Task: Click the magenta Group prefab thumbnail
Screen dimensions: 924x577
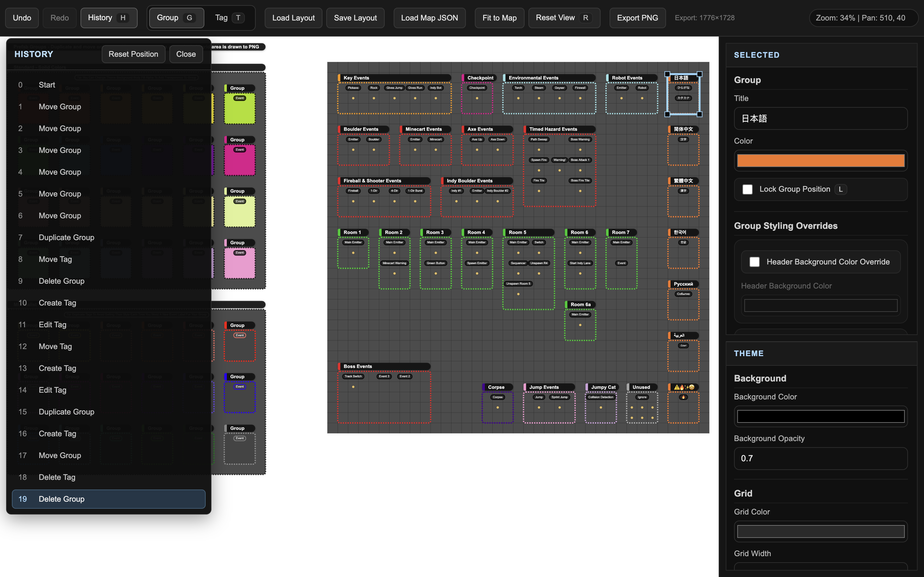Action: [x=239, y=161]
